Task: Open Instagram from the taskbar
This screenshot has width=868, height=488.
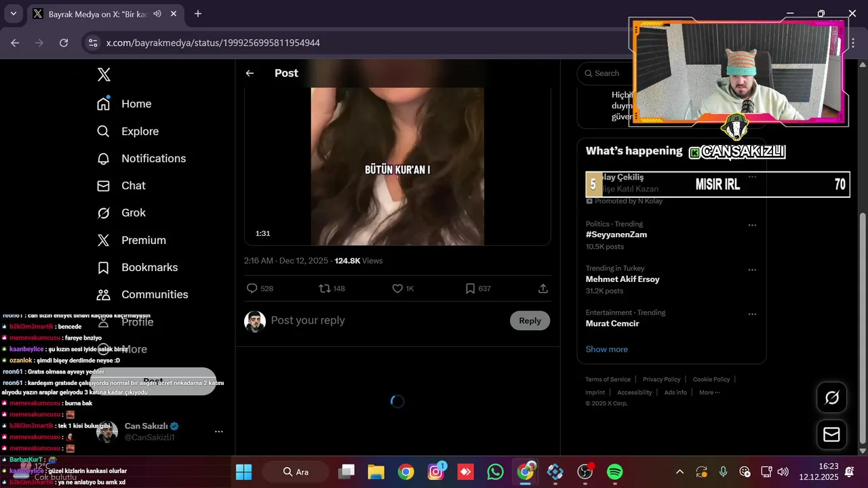Action: click(436, 472)
